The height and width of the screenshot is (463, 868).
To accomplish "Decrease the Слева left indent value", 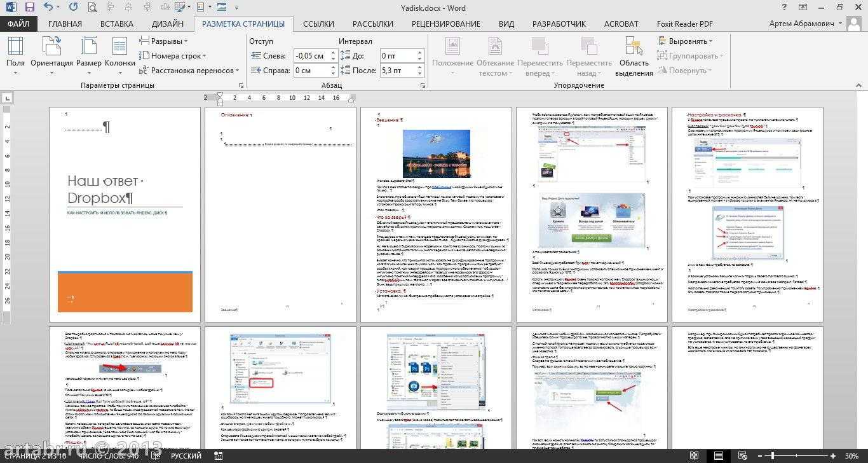I will coord(333,59).
